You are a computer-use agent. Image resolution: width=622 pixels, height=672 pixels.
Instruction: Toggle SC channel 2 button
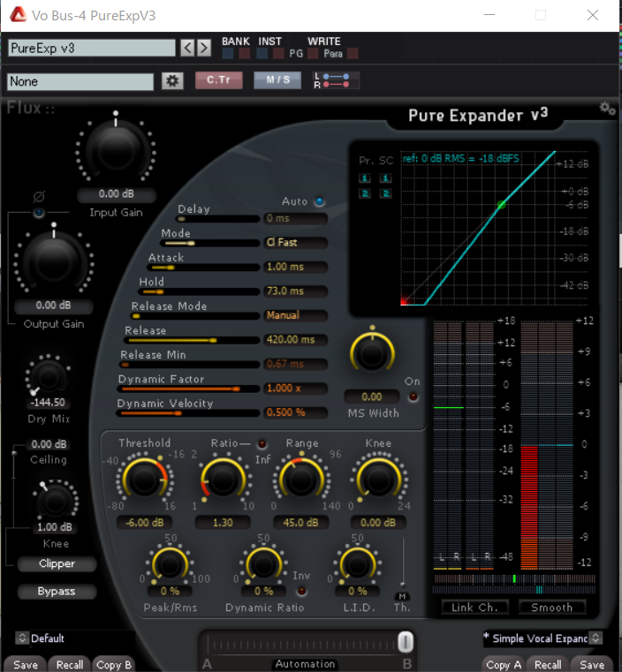pyautogui.click(x=386, y=193)
